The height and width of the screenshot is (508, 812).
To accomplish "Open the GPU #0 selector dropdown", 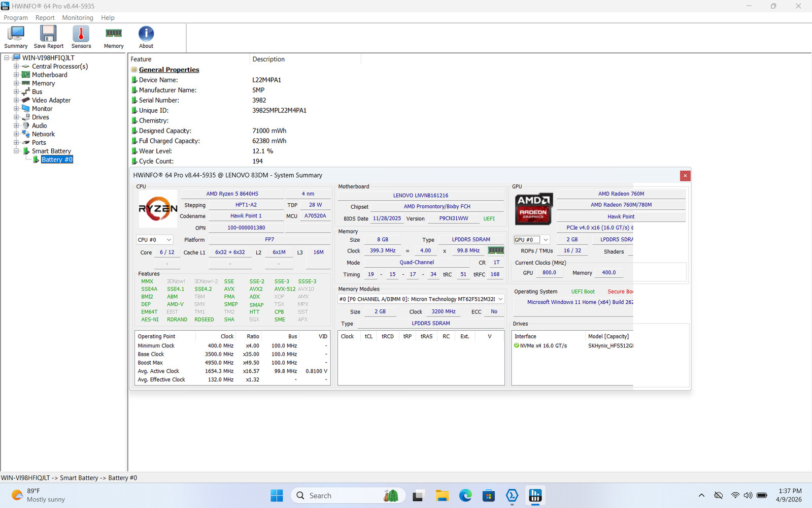I will click(531, 240).
